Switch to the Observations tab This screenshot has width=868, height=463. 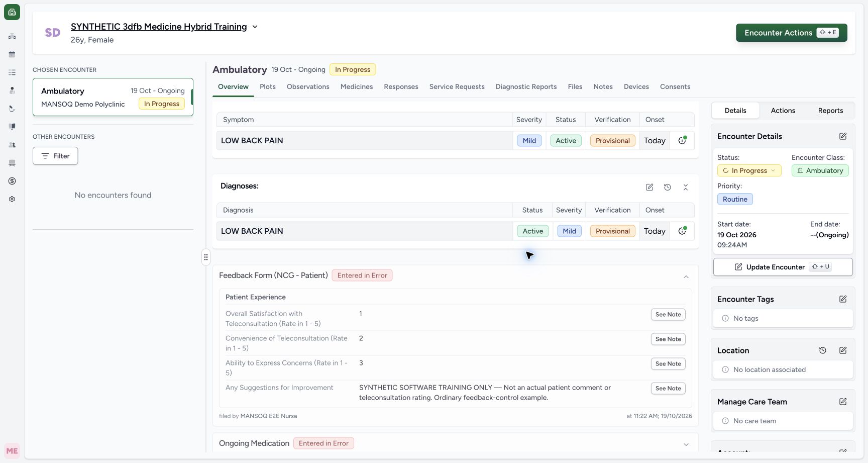(x=308, y=86)
